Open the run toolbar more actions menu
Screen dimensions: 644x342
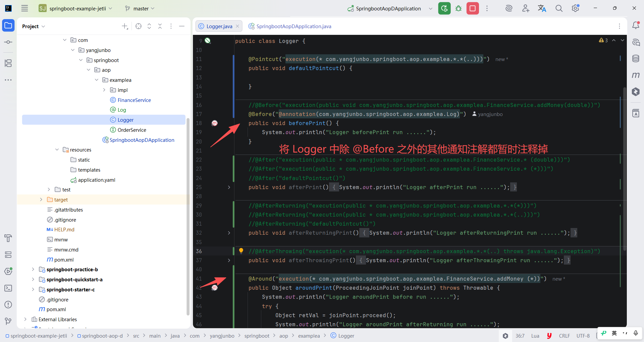[x=487, y=8]
